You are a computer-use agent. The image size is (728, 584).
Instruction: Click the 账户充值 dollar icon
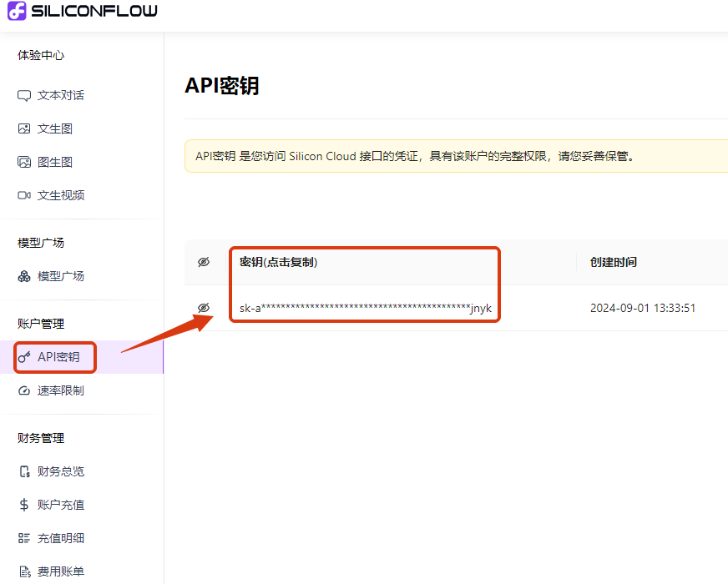[x=24, y=505]
